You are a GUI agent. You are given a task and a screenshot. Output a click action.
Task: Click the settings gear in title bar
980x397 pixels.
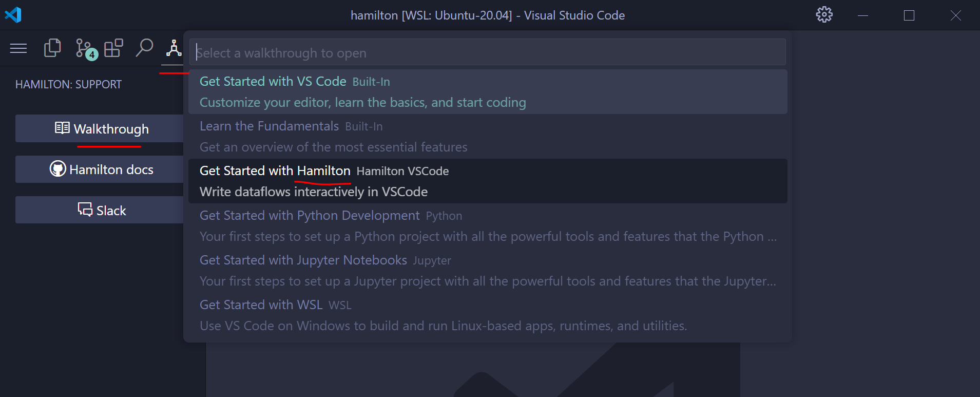point(824,15)
